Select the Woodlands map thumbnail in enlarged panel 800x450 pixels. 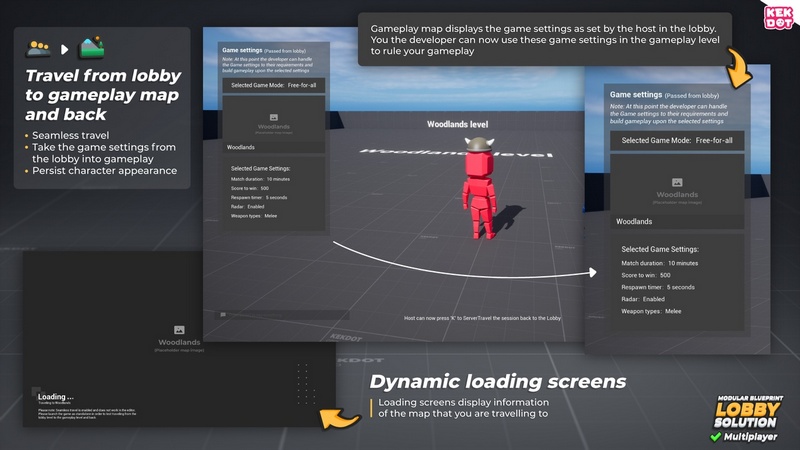pos(676,187)
